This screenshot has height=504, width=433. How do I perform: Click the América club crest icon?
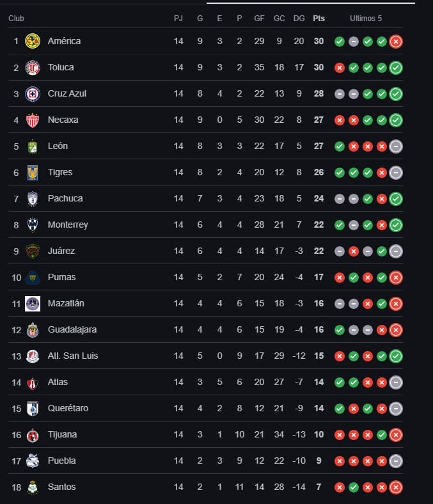33,41
